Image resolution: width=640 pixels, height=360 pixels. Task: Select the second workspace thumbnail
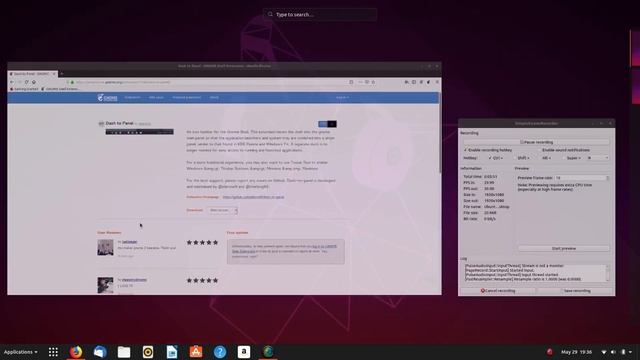click(636, 88)
